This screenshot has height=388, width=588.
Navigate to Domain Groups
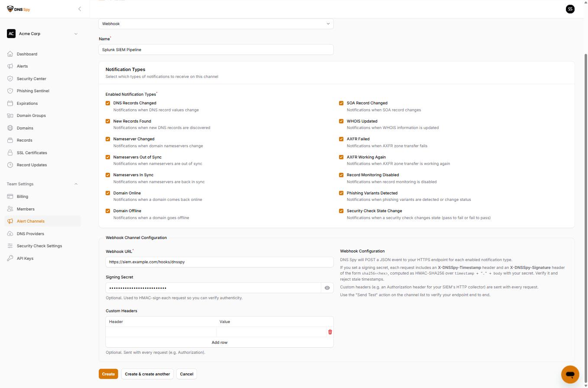[x=42, y=116]
